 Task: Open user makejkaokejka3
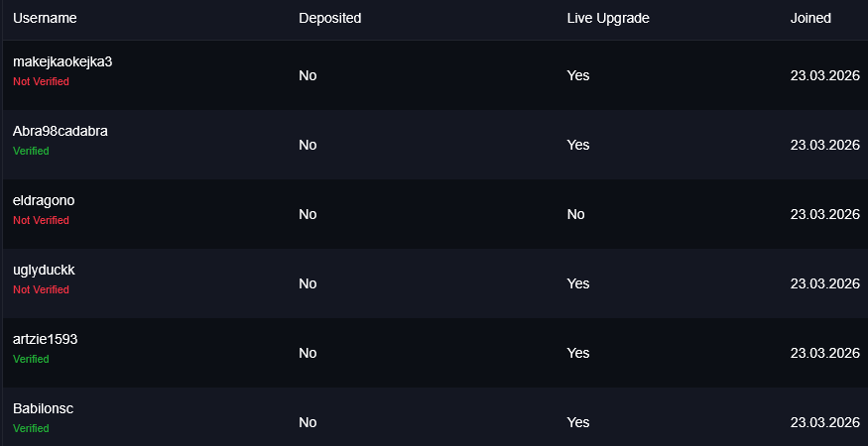click(62, 61)
